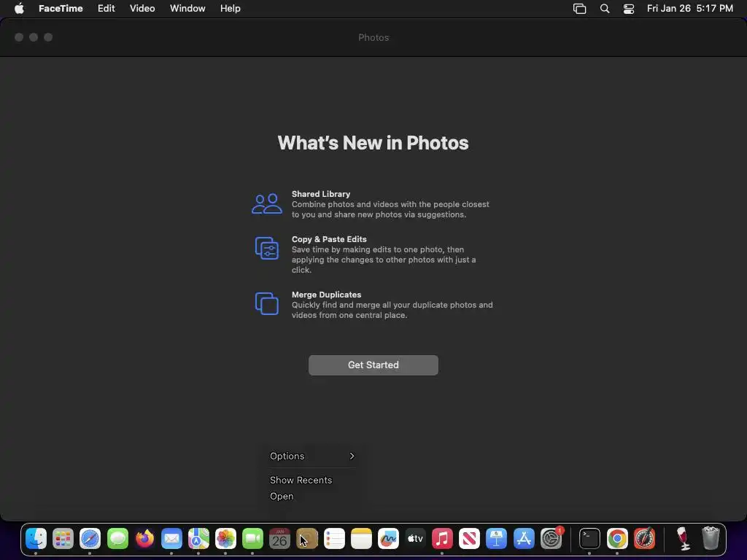
Task: Expand the Options submenu in context menu
Action: pyautogui.click(x=312, y=456)
